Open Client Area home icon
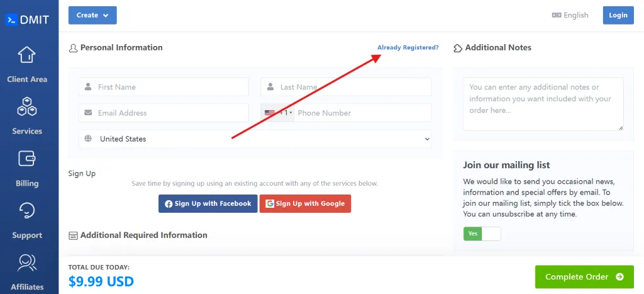The height and width of the screenshot is (294, 644). (x=27, y=55)
